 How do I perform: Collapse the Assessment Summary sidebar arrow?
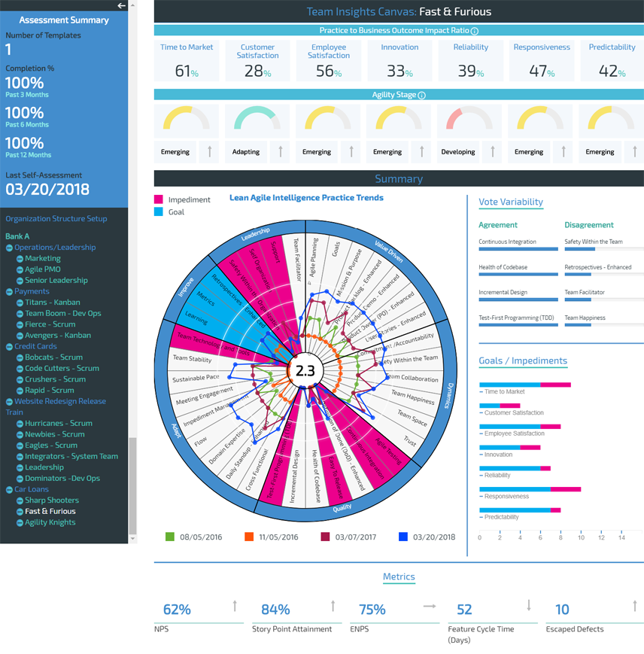pos(122,6)
